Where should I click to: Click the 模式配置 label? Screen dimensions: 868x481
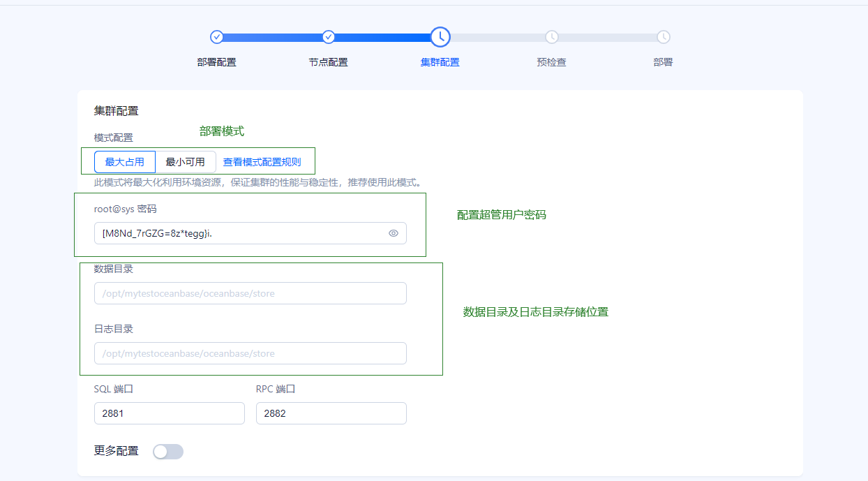point(114,138)
